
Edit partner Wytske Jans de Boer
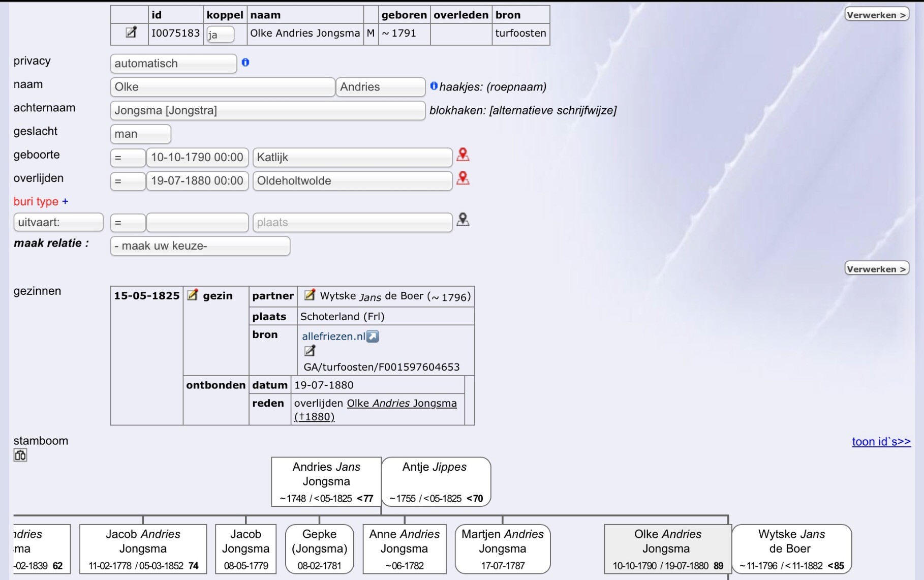309,295
